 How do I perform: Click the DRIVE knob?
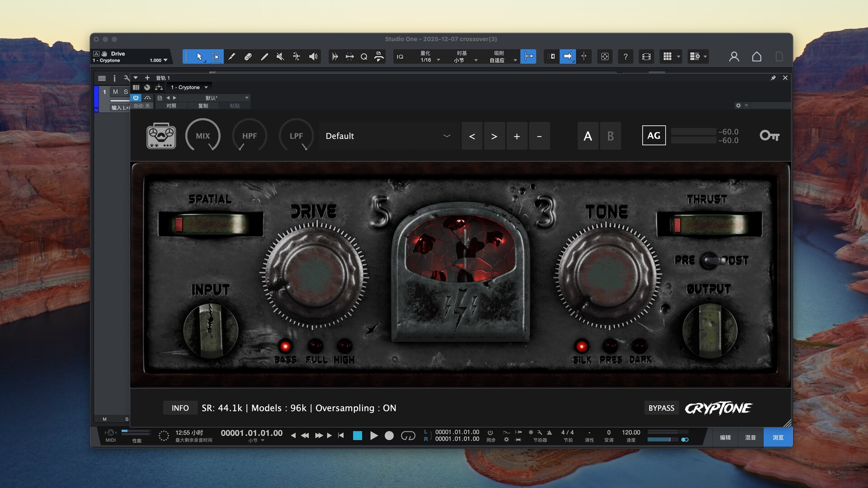314,274
